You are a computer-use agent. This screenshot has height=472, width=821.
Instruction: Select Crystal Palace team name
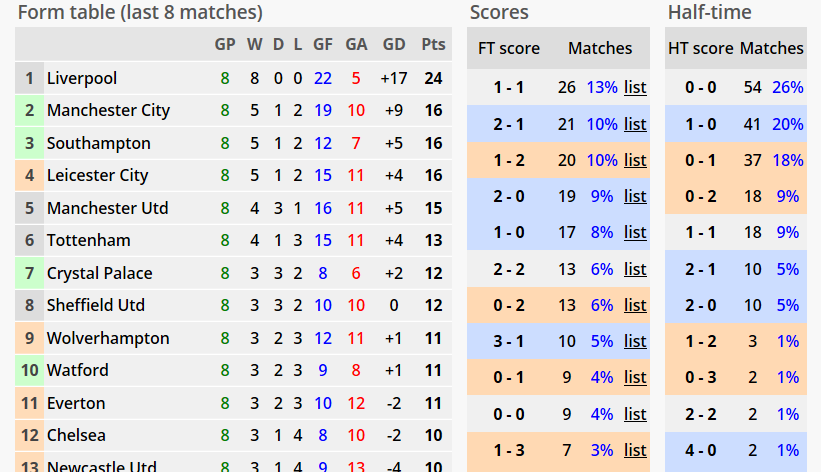pyautogui.click(x=99, y=273)
